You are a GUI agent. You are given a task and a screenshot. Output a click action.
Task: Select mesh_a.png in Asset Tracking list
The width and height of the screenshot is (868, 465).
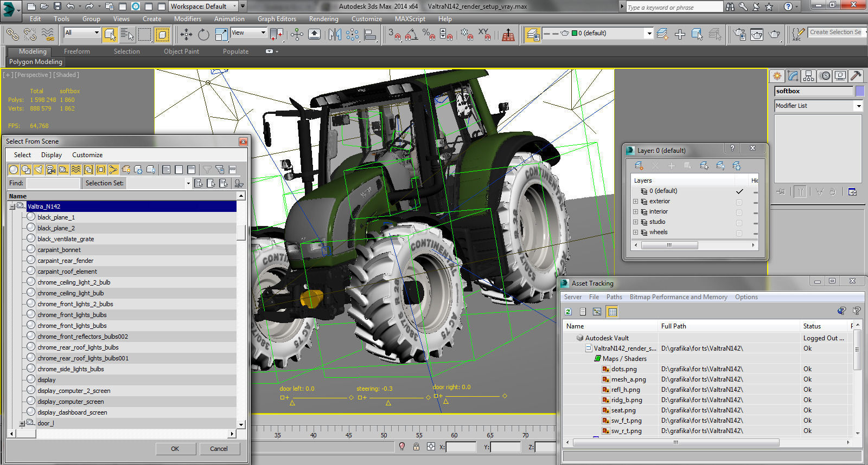click(628, 379)
